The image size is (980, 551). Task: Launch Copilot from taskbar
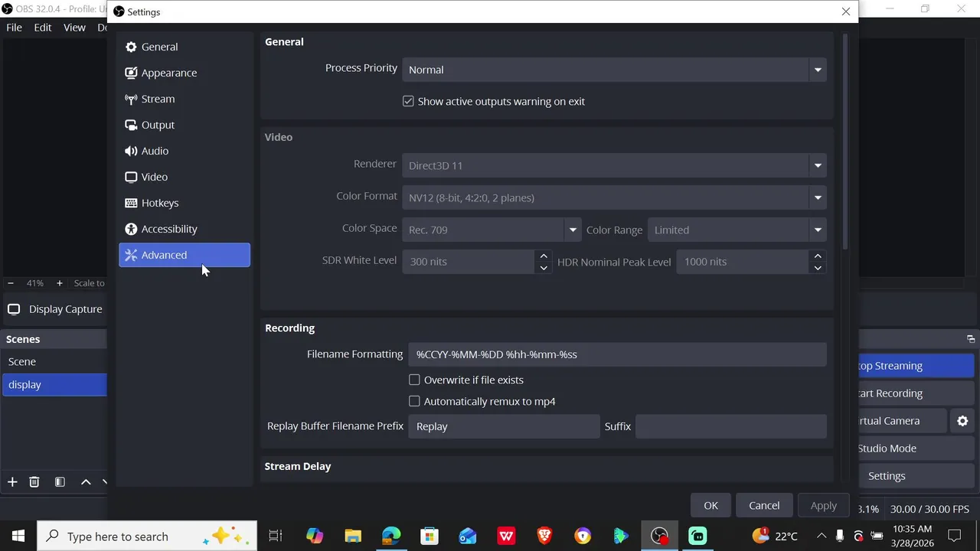[x=315, y=536]
